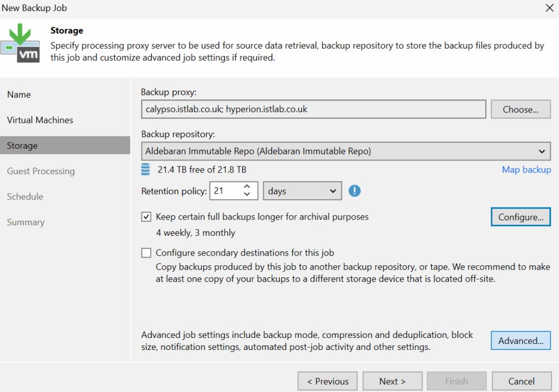
Task: Click the disabled Finish button
Action: coord(457,381)
